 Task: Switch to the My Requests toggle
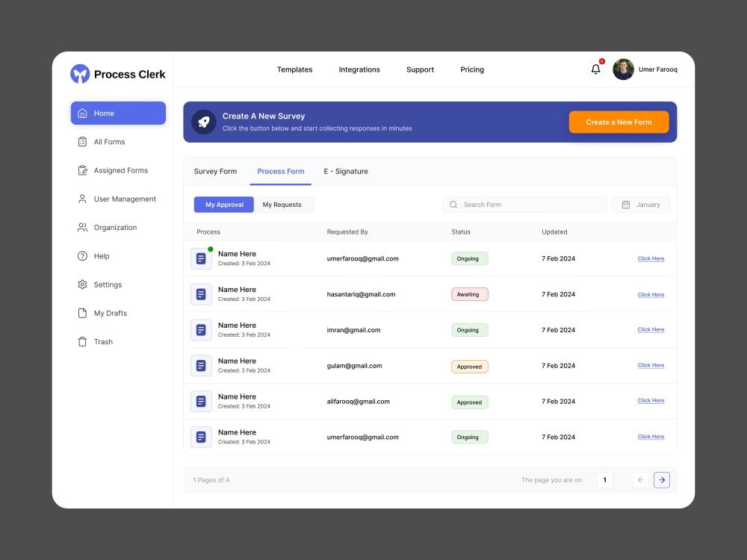coord(283,205)
